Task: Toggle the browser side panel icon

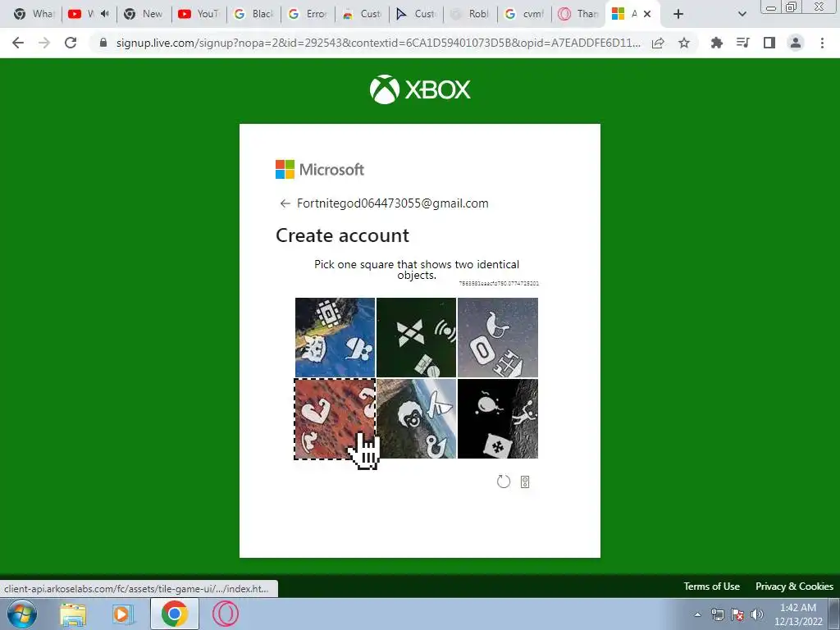Action: pos(769,43)
